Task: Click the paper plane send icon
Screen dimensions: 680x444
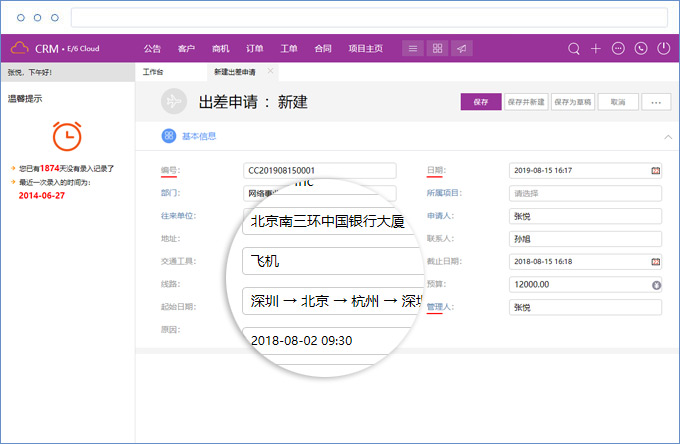Action: tap(461, 48)
